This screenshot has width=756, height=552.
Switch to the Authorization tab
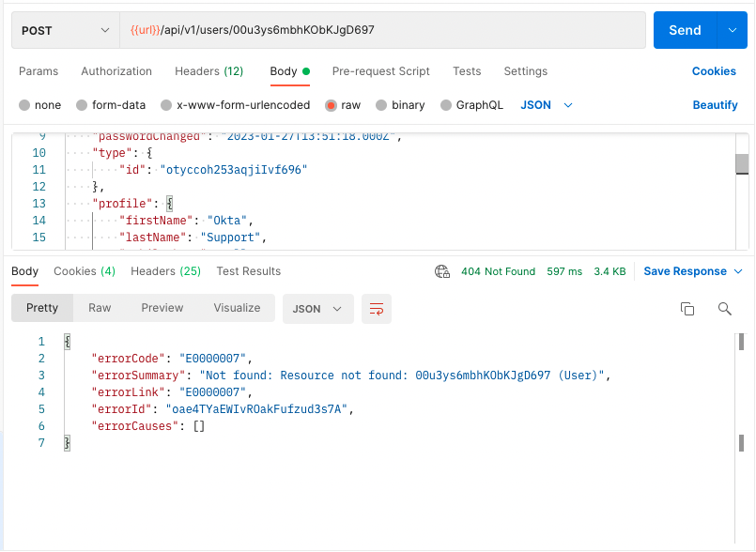pyautogui.click(x=116, y=71)
